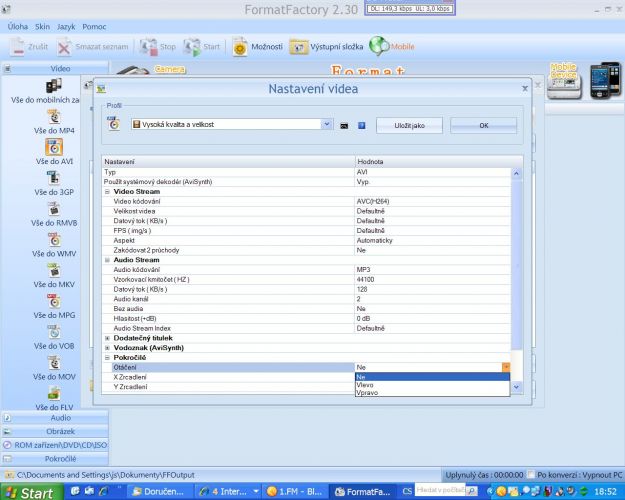
Task: Click output path FFOutput in status bar
Action: click(105, 475)
